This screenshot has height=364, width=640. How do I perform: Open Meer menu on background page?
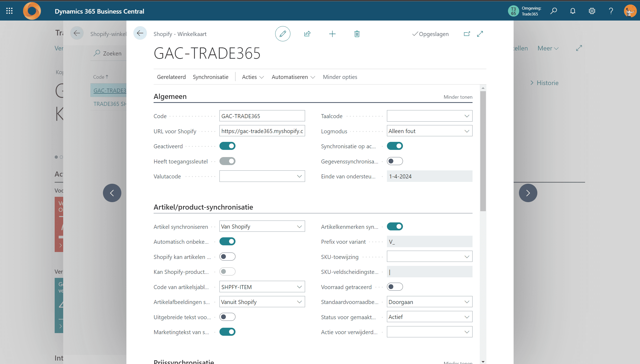tap(548, 48)
